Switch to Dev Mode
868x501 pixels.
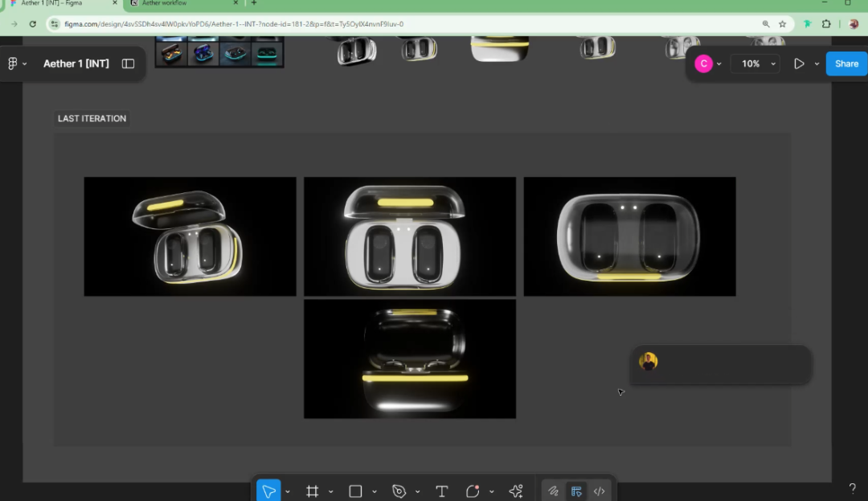599,491
